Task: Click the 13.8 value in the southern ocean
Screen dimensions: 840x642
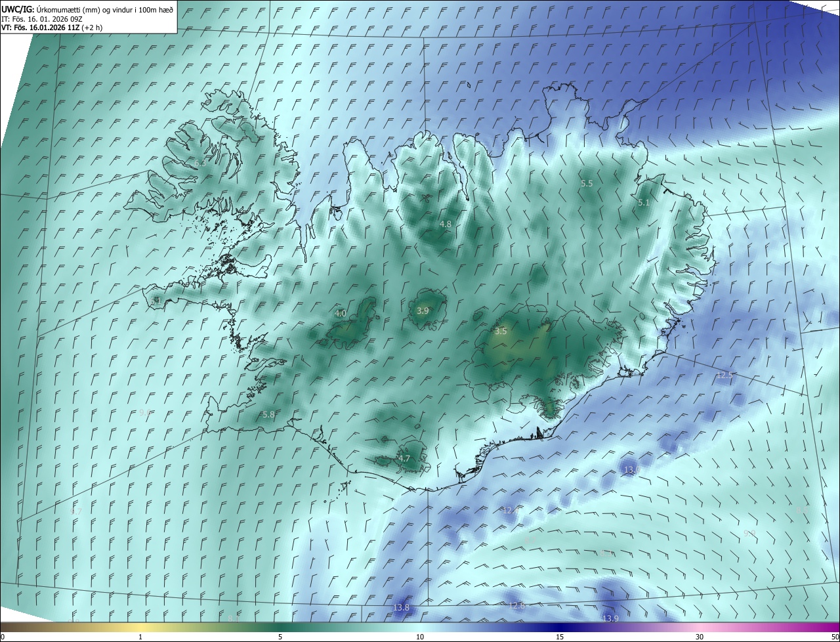Action: pos(401,608)
